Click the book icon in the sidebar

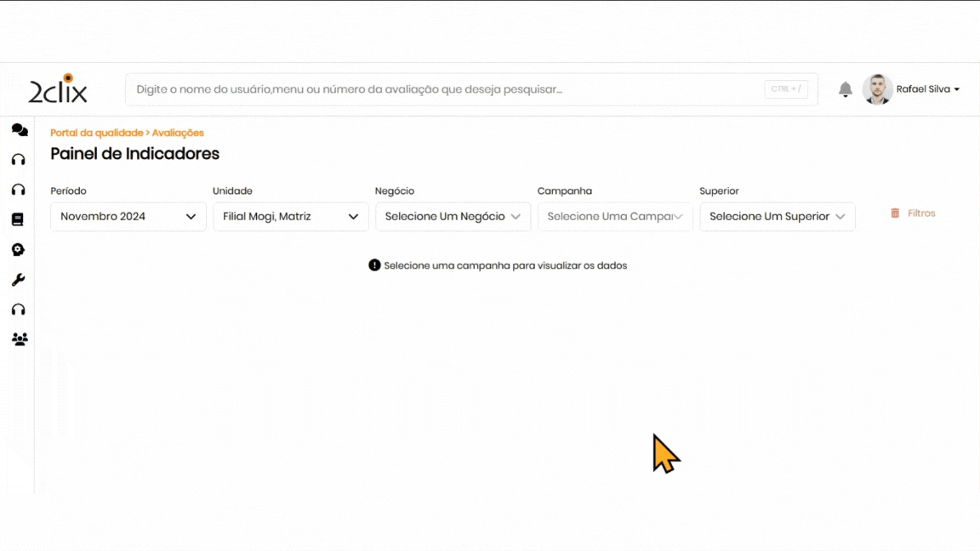point(18,219)
